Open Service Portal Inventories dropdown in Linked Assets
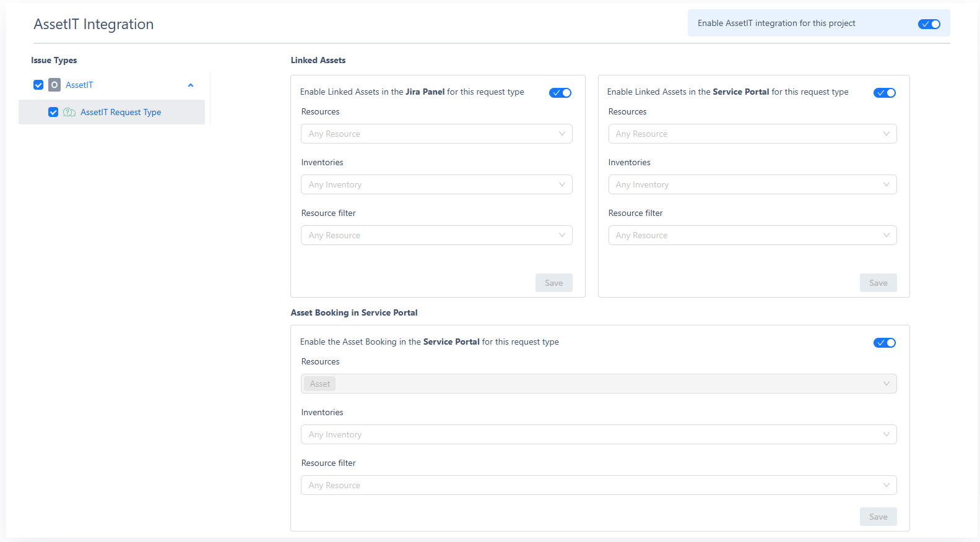This screenshot has height=542, width=980. (752, 184)
